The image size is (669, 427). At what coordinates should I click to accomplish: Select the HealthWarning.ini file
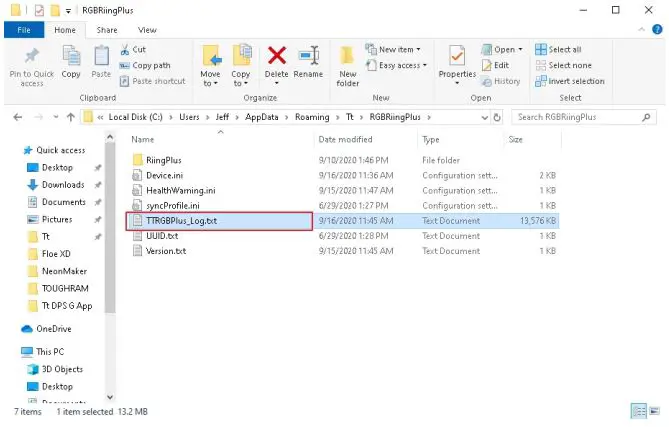click(180, 191)
